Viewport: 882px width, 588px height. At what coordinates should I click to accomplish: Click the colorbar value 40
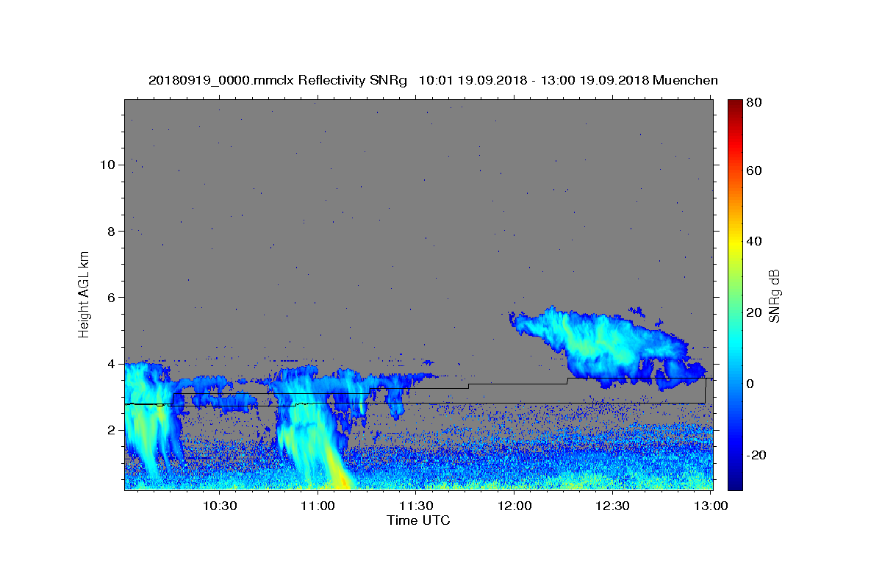click(754, 242)
